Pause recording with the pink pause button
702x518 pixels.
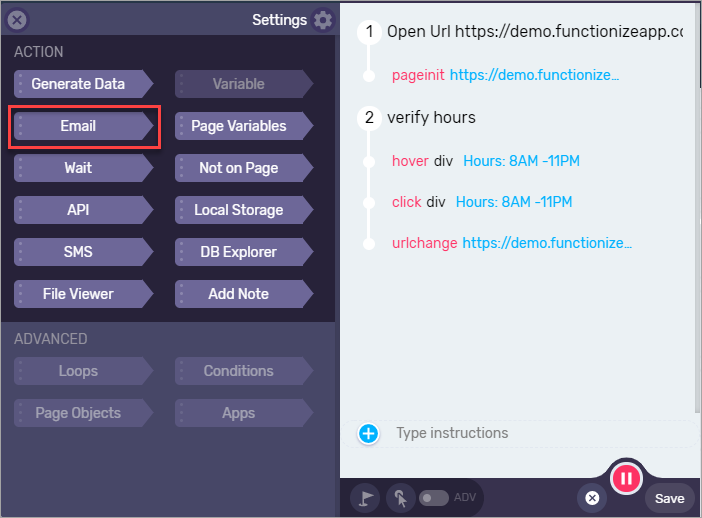(626, 478)
